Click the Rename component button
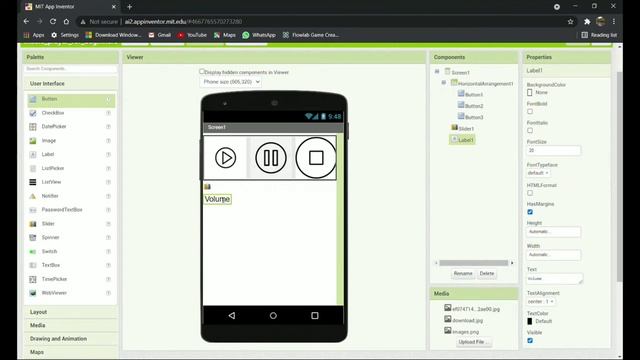 pos(463,273)
